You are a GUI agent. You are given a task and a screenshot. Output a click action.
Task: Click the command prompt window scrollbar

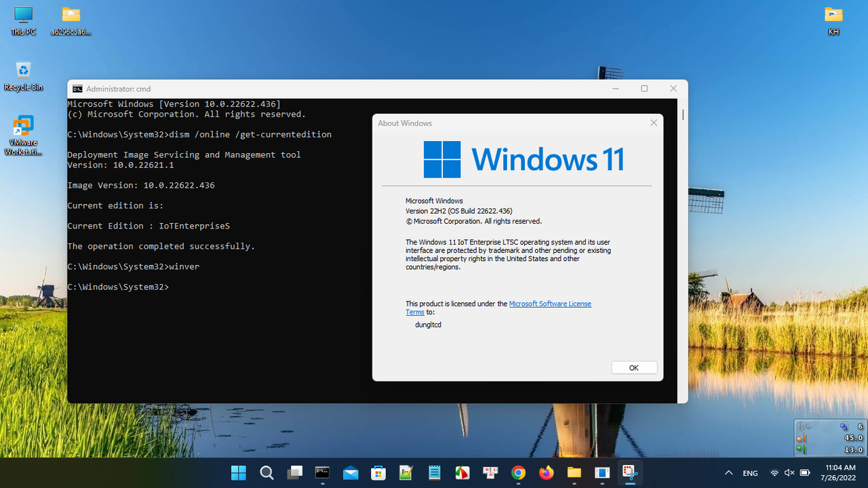point(682,115)
